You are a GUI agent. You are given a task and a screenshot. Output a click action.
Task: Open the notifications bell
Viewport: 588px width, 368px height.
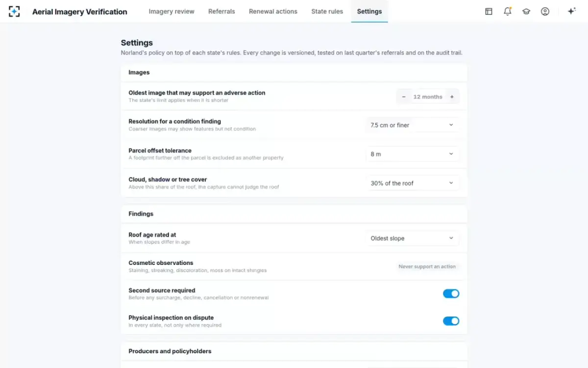508,11
